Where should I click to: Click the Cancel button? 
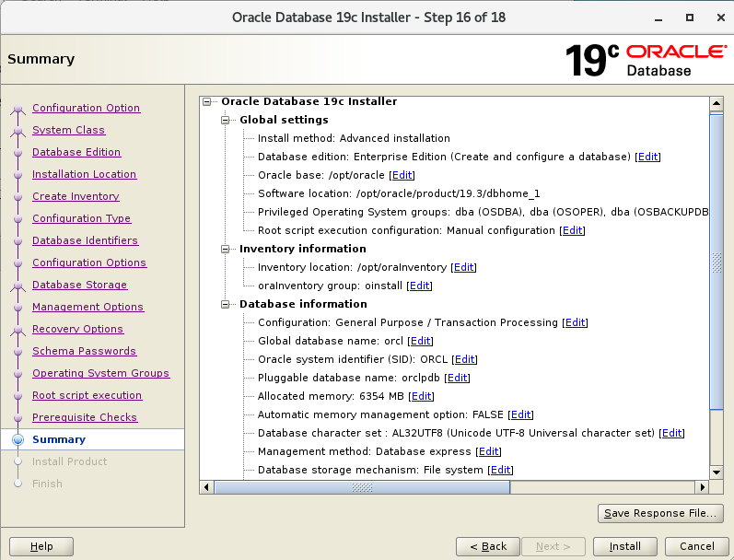(696, 546)
